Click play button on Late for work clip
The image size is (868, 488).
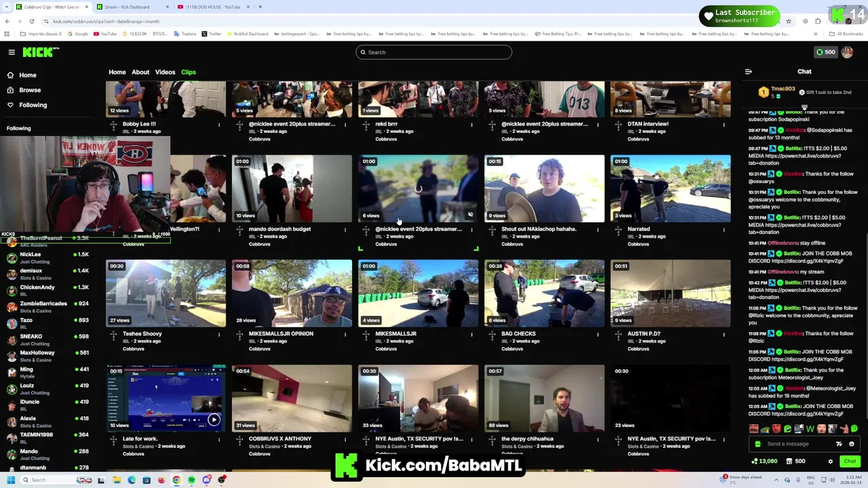click(214, 420)
